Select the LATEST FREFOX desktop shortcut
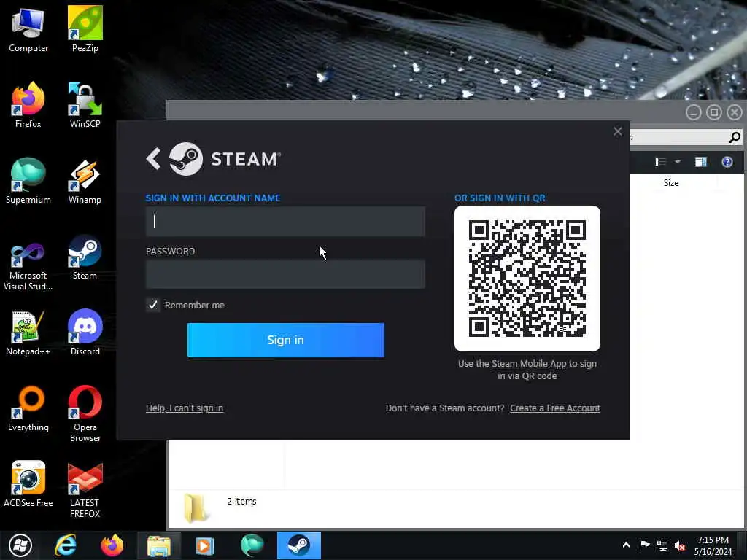The image size is (747, 560). click(85, 489)
